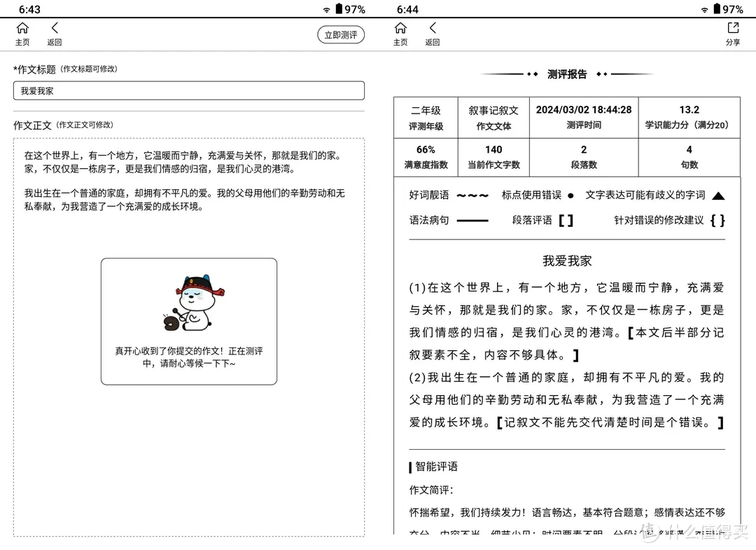The image size is (756, 550).
Task: Tap the 语法病句 underline legend
Action: point(472,221)
